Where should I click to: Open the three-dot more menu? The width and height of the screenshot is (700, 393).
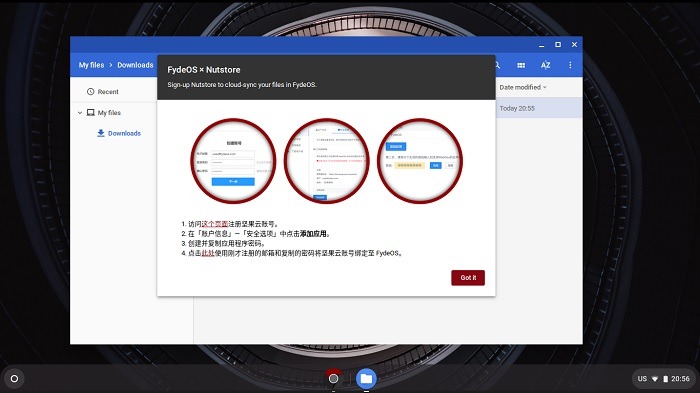click(x=570, y=65)
